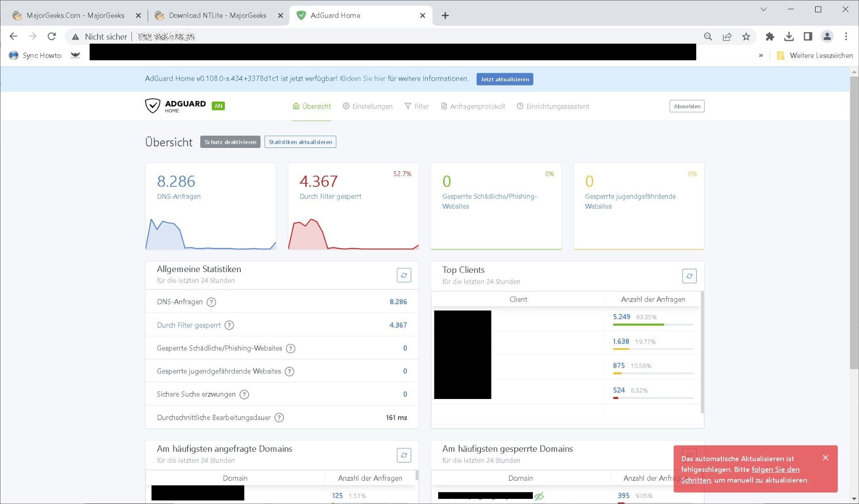Refresh the Top Clients card
The image size is (859, 504).
click(689, 276)
